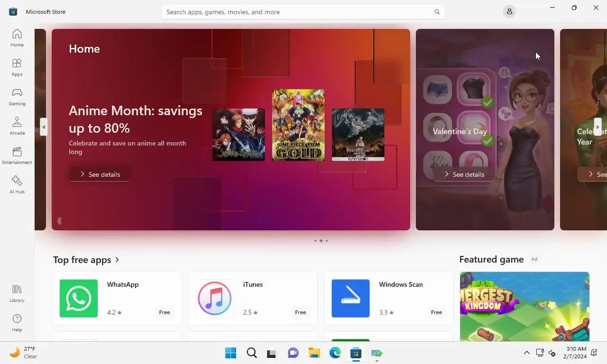Open Help in the sidebar

tap(17, 323)
